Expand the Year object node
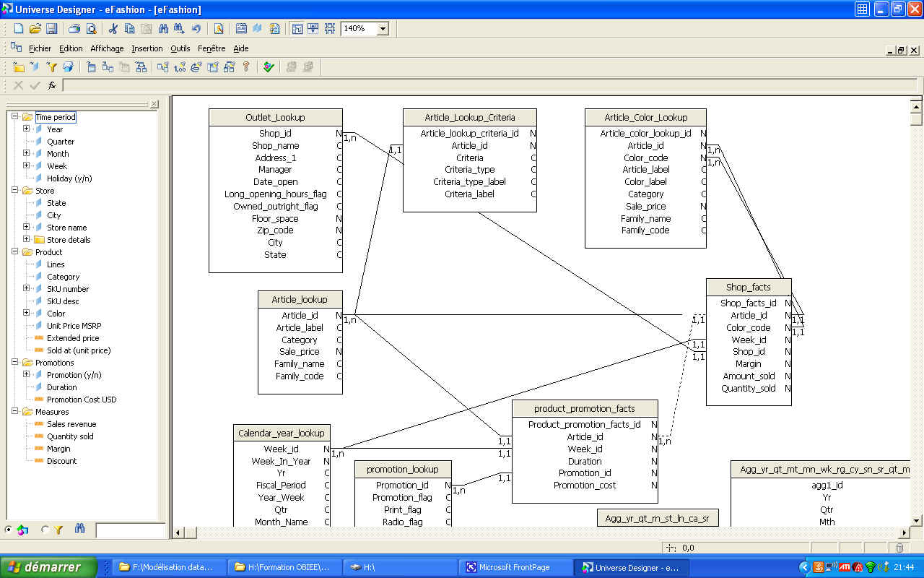 pos(27,129)
